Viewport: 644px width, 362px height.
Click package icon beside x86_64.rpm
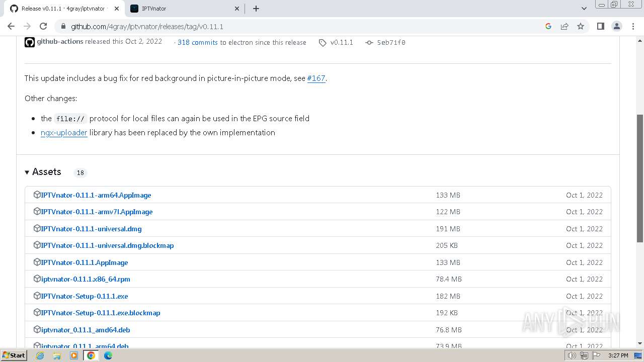click(x=37, y=279)
